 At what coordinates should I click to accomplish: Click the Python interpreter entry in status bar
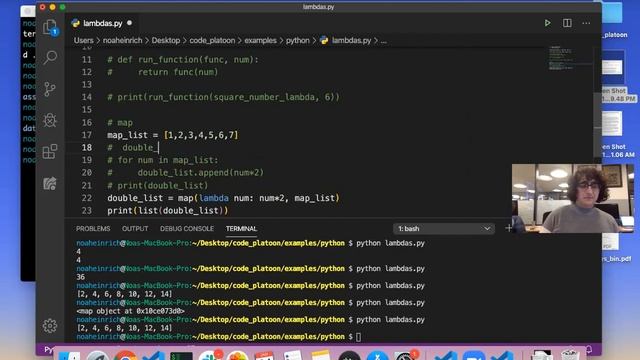pyautogui.click(x=48, y=349)
